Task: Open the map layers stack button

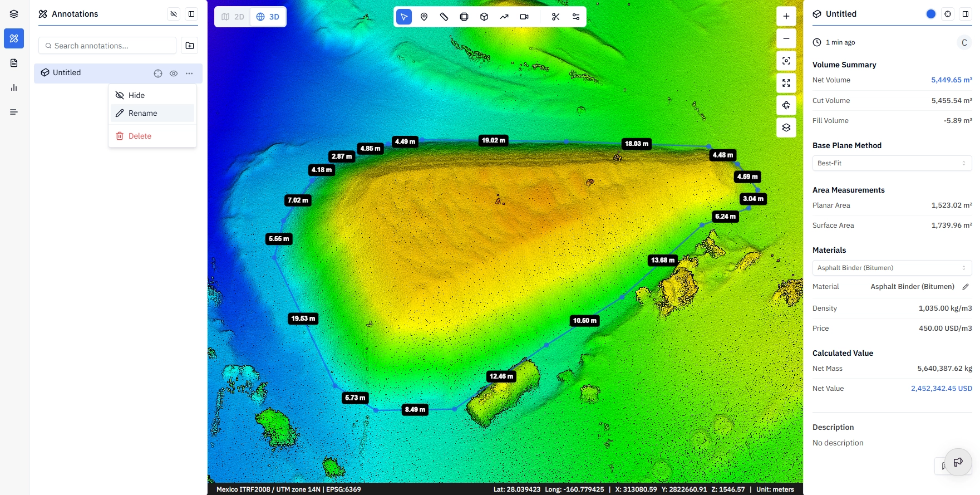Action: (x=786, y=128)
